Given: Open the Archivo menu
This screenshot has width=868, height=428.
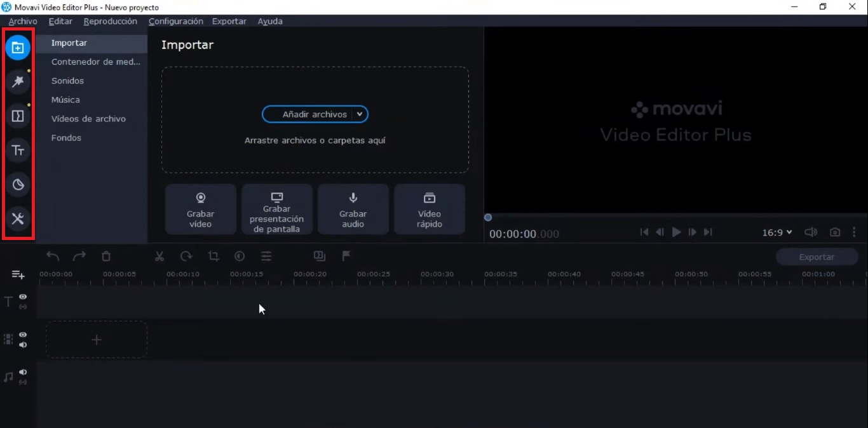Looking at the screenshot, I should [x=23, y=21].
